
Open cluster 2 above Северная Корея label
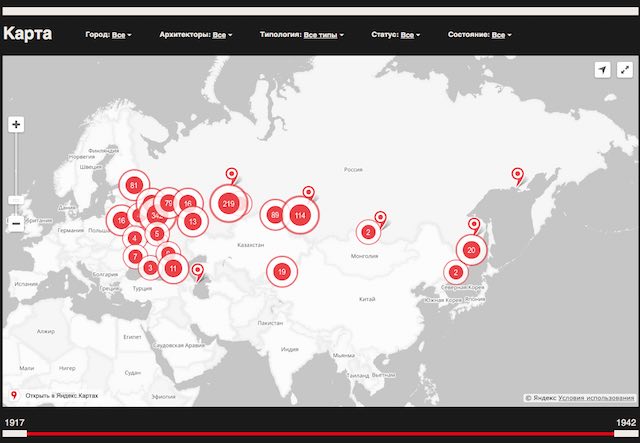pos(456,272)
